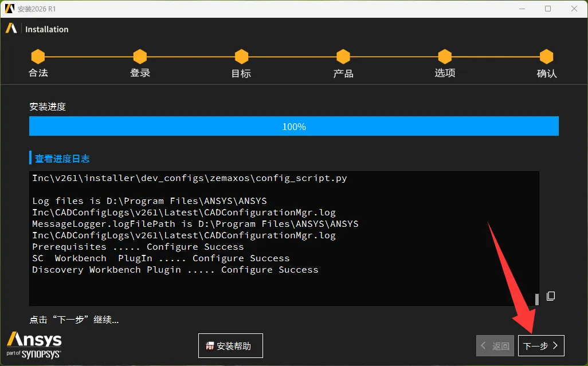The height and width of the screenshot is (366, 588).
Task: Maximize the installer window
Action: tap(548, 9)
